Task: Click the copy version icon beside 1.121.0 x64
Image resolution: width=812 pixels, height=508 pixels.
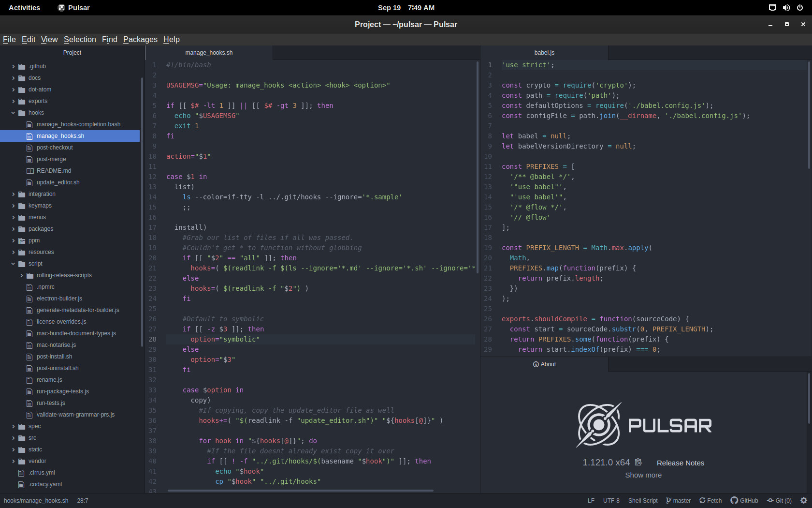Action: coord(638,462)
